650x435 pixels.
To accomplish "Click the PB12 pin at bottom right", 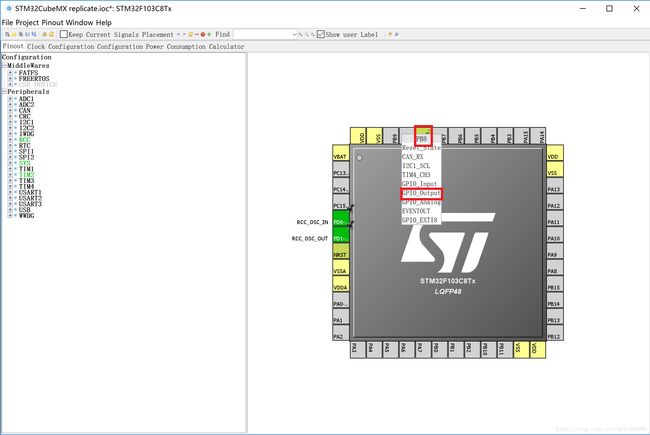I will coord(553,320).
